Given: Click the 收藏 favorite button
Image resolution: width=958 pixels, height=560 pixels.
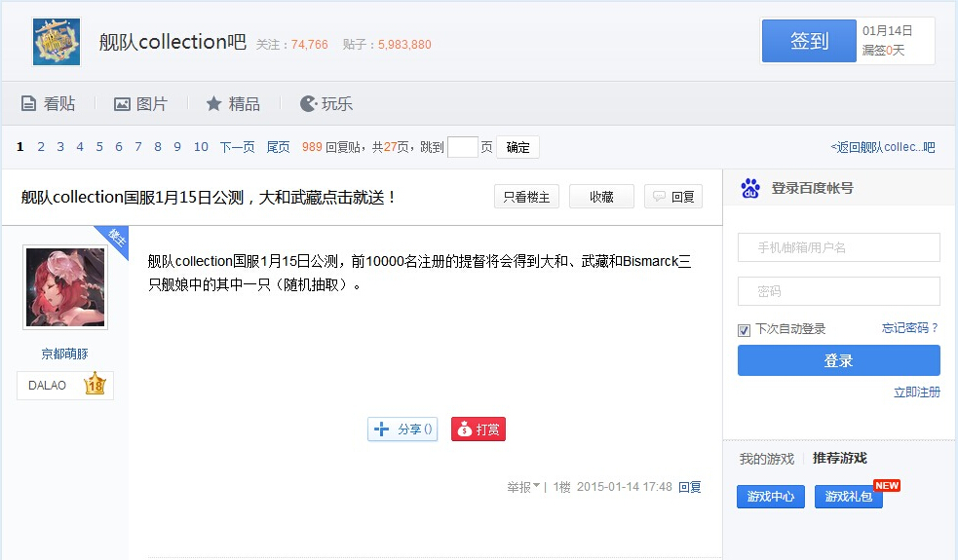Looking at the screenshot, I should (601, 197).
